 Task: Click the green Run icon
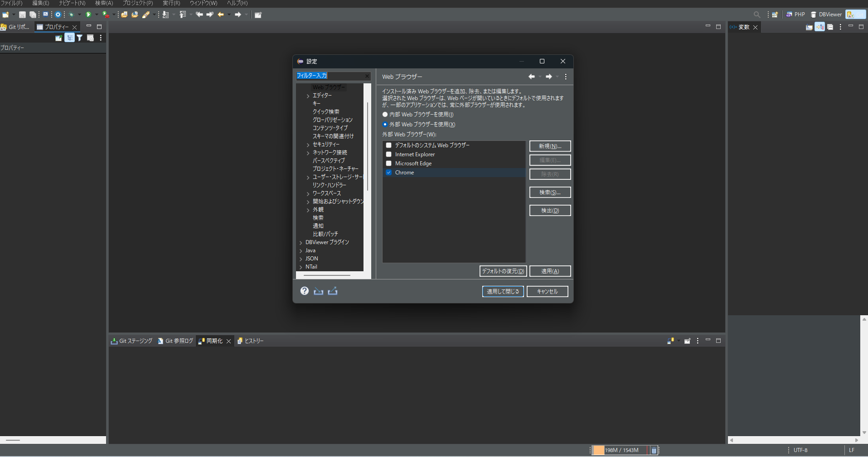88,14
